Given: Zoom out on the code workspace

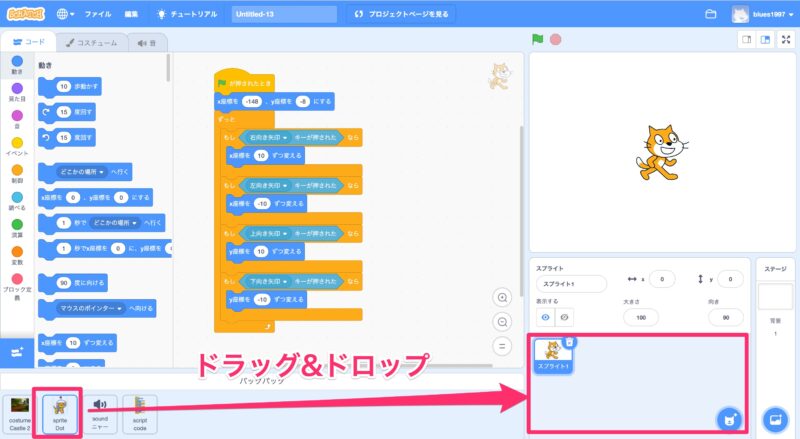Looking at the screenshot, I should (x=503, y=321).
